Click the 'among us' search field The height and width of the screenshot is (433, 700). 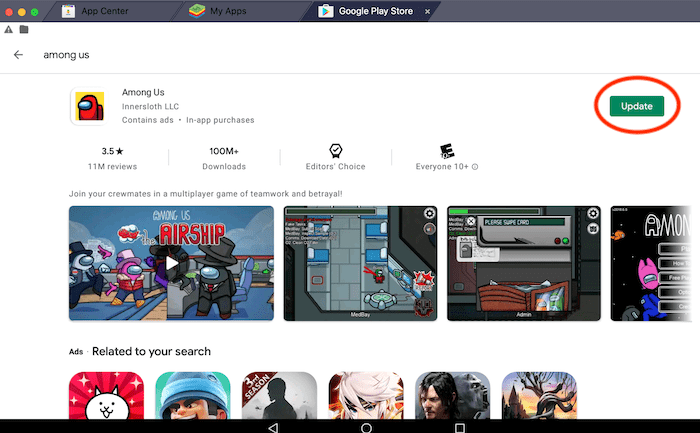[x=66, y=55]
